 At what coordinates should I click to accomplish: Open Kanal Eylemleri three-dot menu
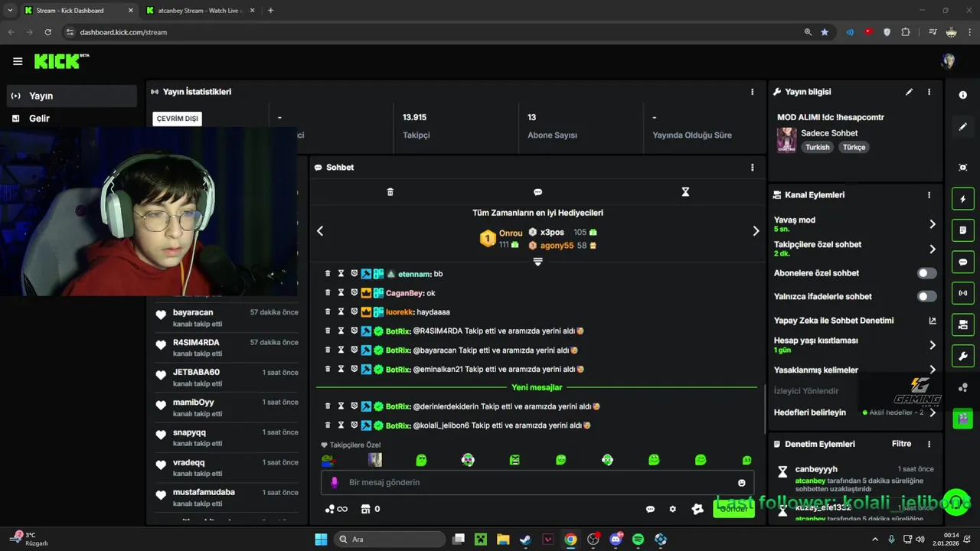[x=929, y=195]
